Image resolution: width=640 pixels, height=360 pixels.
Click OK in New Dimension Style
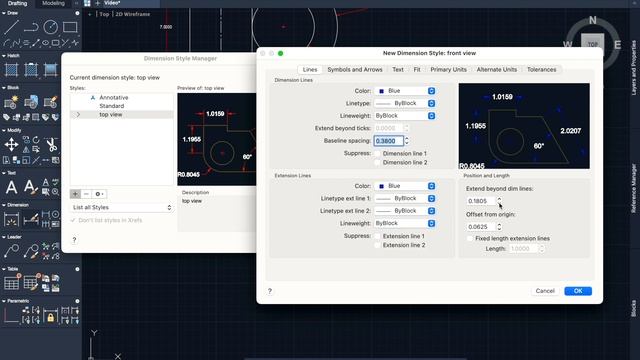578,291
